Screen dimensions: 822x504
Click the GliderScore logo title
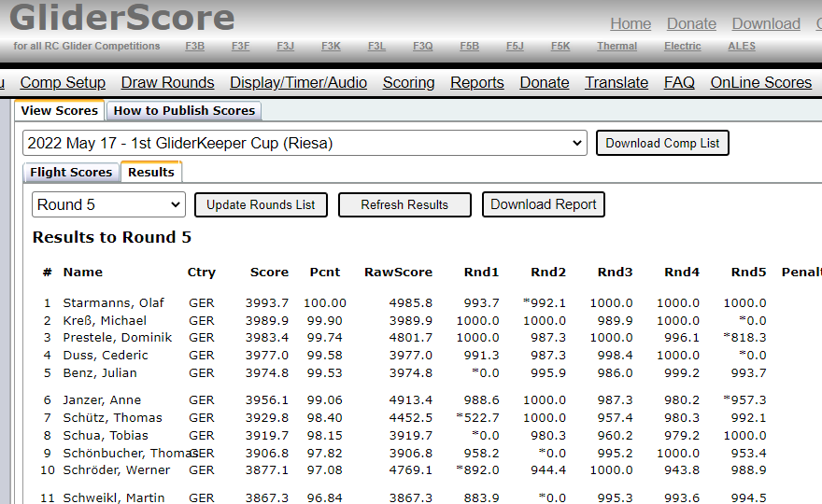pos(121,18)
